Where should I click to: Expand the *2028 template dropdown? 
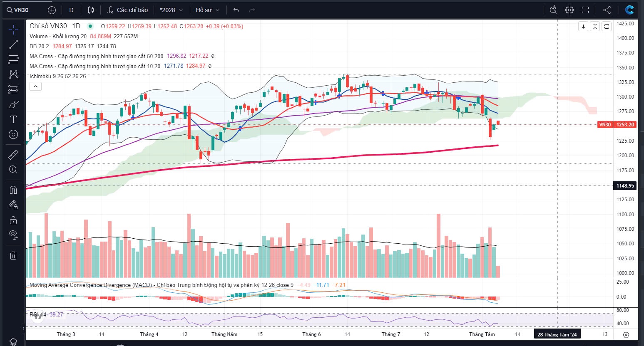[x=171, y=10]
